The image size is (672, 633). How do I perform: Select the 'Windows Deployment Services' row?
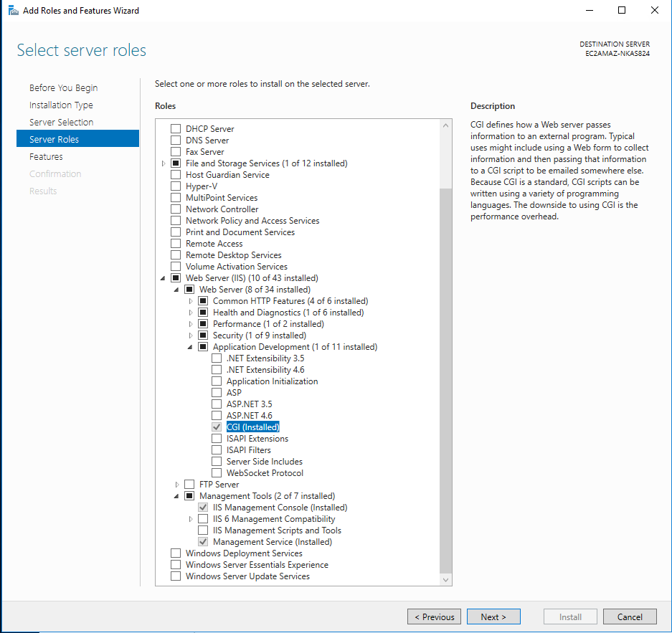coord(244,553)
